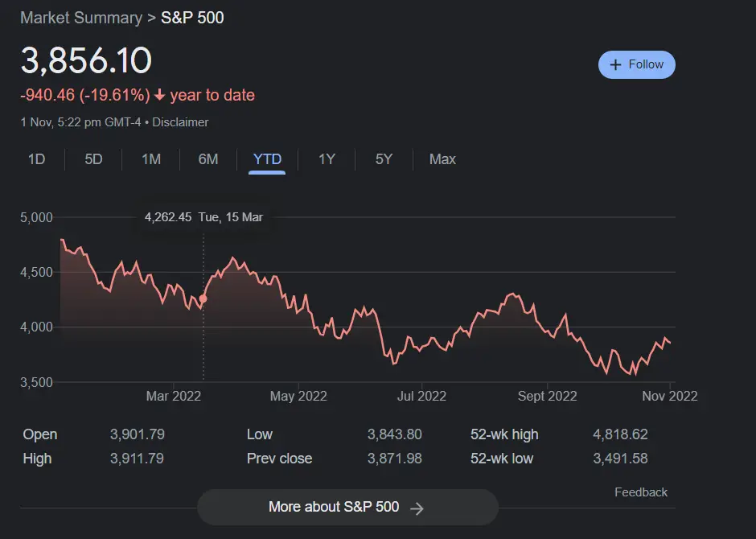
Task: Click the Mar 2022 axis label
Action: (174, 397)
